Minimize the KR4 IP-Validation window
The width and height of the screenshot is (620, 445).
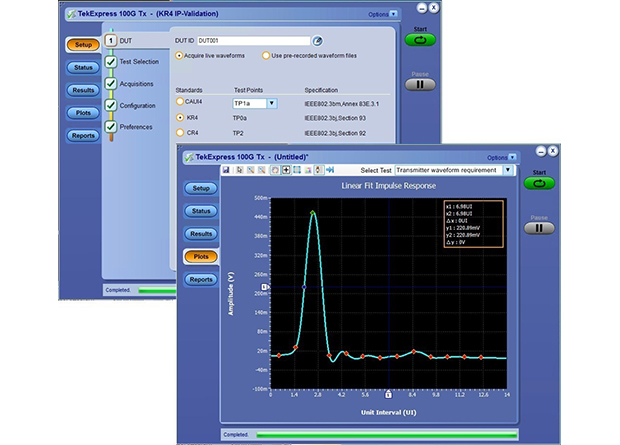(x=422, y=8)
